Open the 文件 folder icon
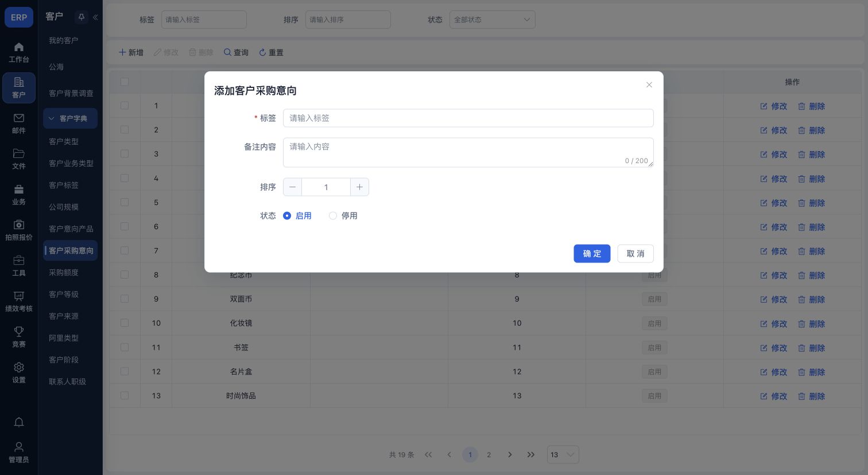This screenshot has width=868, height=475. click(x=19, y=153)
